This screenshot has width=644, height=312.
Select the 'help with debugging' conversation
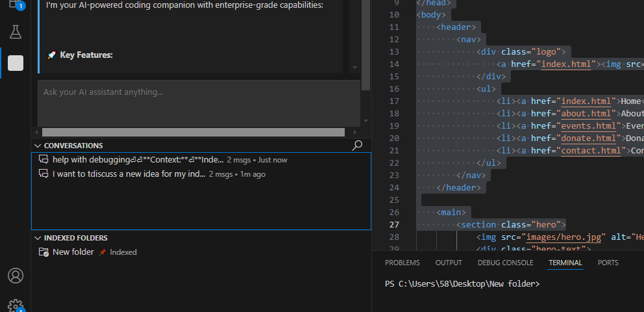click(138, 160)
